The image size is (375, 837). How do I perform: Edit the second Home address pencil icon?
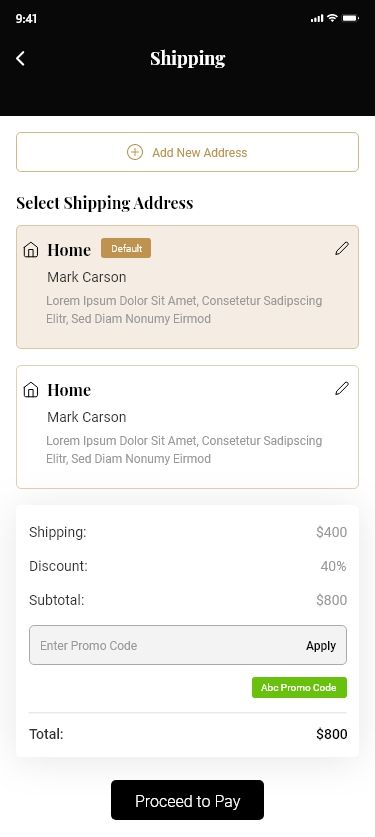tap(342, 388)
